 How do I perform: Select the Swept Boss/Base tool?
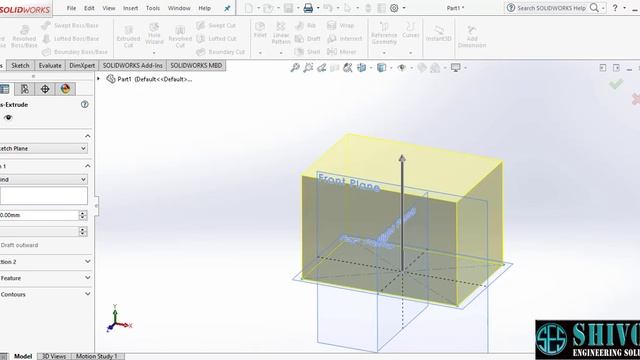[x=70, y=25]
